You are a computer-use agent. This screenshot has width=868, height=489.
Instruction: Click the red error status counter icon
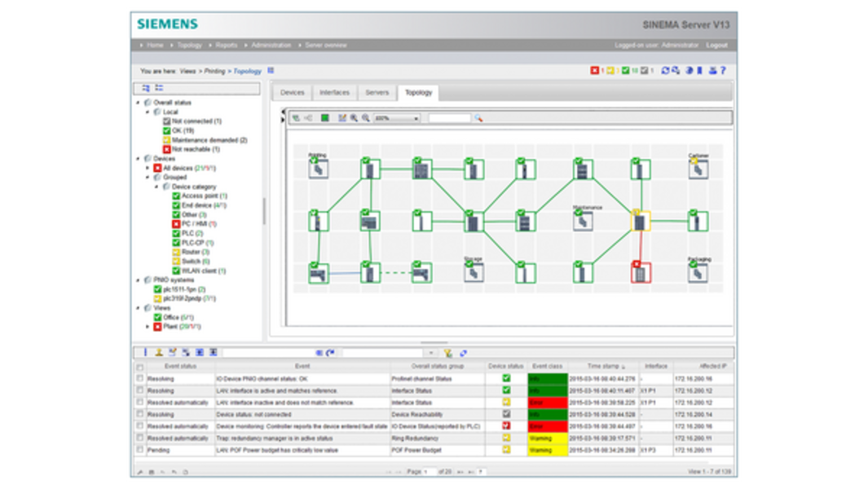pos(594,70)
